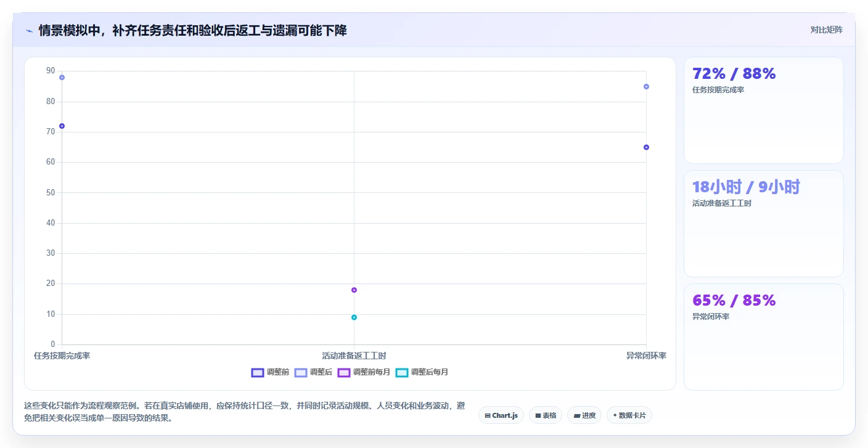Click the lightning icon beside the heading
The width and height of the screenshot is (868, 448).
click(29, 30)
